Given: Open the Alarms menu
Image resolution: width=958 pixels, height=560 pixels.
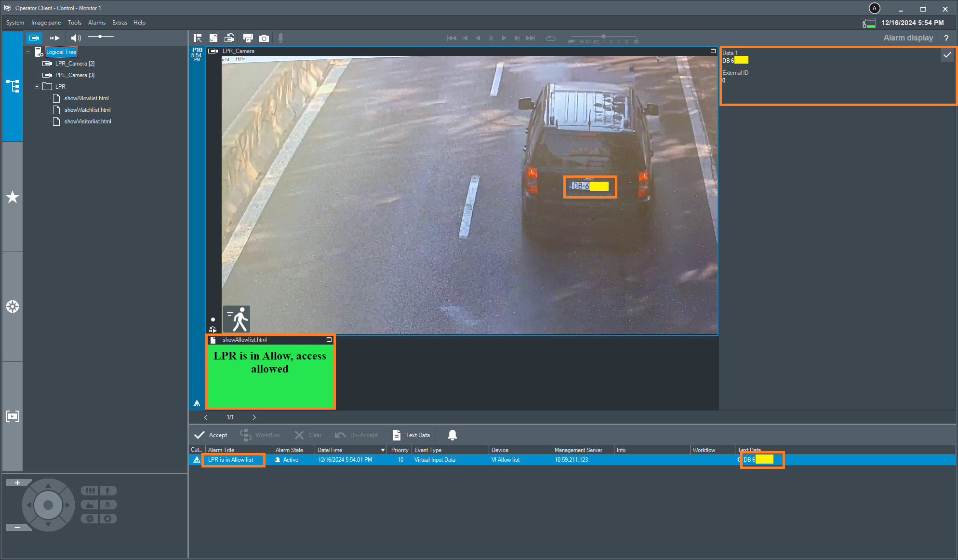Looking at the screenshot, I should point(96,23).
